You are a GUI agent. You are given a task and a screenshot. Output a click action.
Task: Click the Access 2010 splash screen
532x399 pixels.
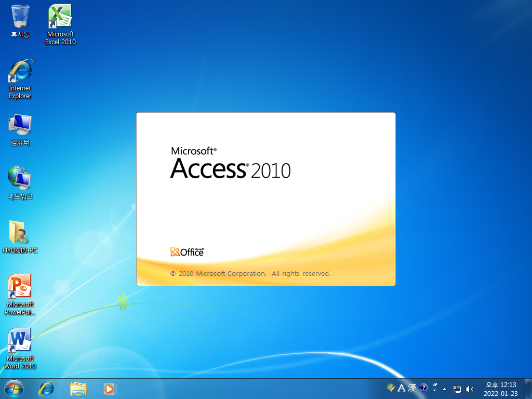266,199
